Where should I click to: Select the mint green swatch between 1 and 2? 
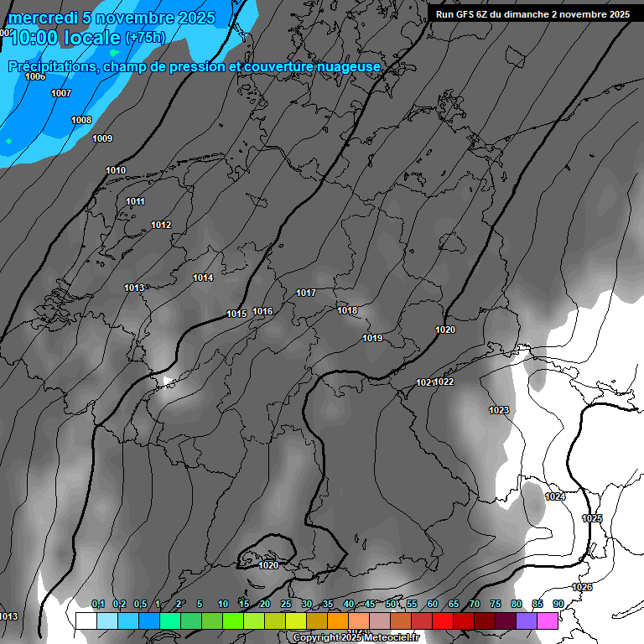pos(170,621)
